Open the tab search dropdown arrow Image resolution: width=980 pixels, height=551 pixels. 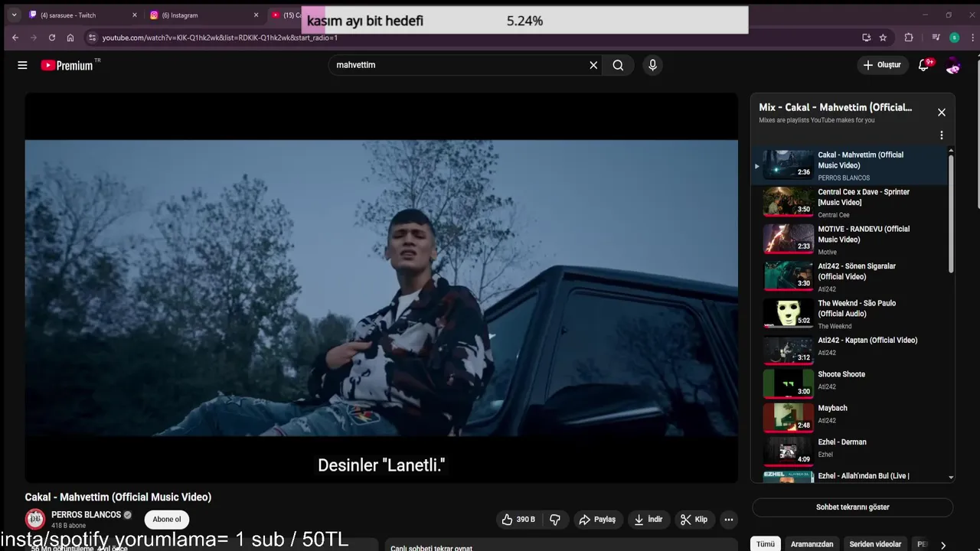[x=14, y=15]
